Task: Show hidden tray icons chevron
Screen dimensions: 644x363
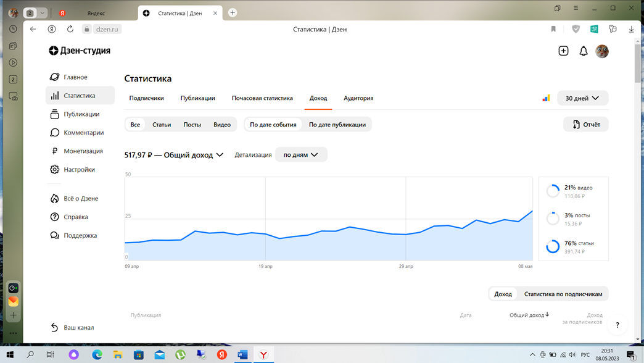Action: point(532,354)
